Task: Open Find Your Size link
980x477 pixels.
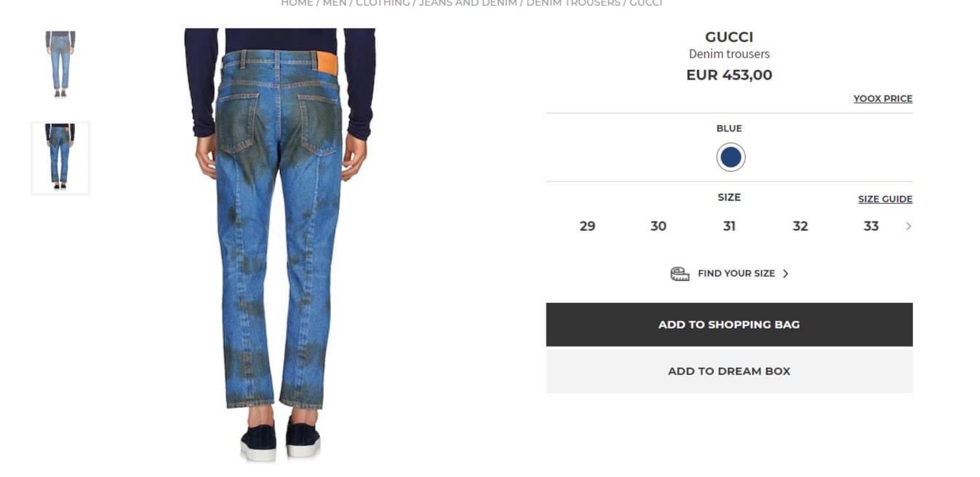Action: (x=736, y=274)
